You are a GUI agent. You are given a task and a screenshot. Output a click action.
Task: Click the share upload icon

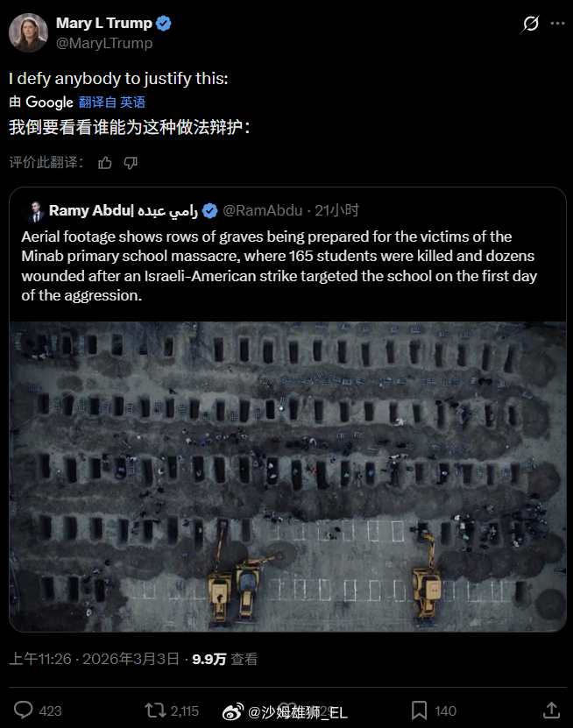(551, 710)
